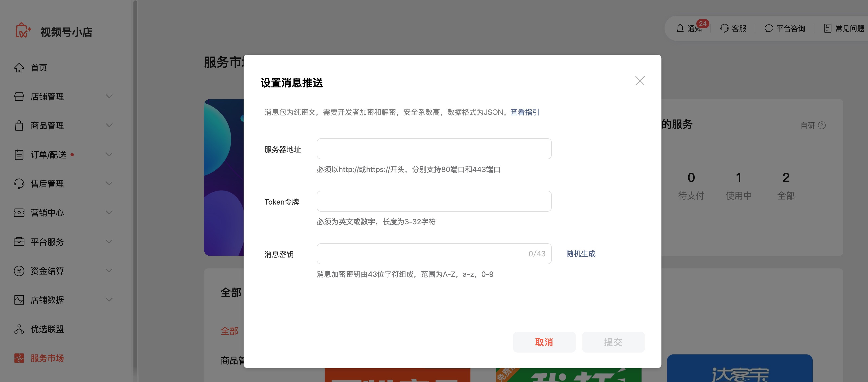Click the 优选联盟 network icon
Screen dimensions: 868x382
click(x=19, y=329)
